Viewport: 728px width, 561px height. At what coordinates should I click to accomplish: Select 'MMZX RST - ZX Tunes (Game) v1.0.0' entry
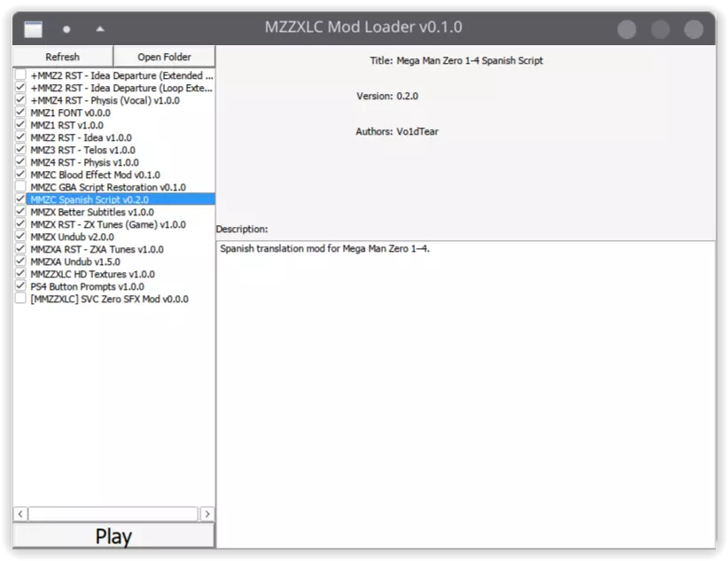(x=108, y=224)
